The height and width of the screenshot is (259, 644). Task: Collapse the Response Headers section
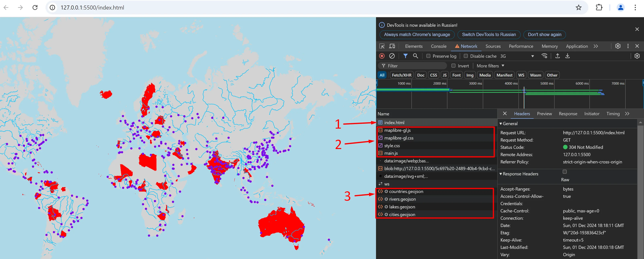coord(501,174)
